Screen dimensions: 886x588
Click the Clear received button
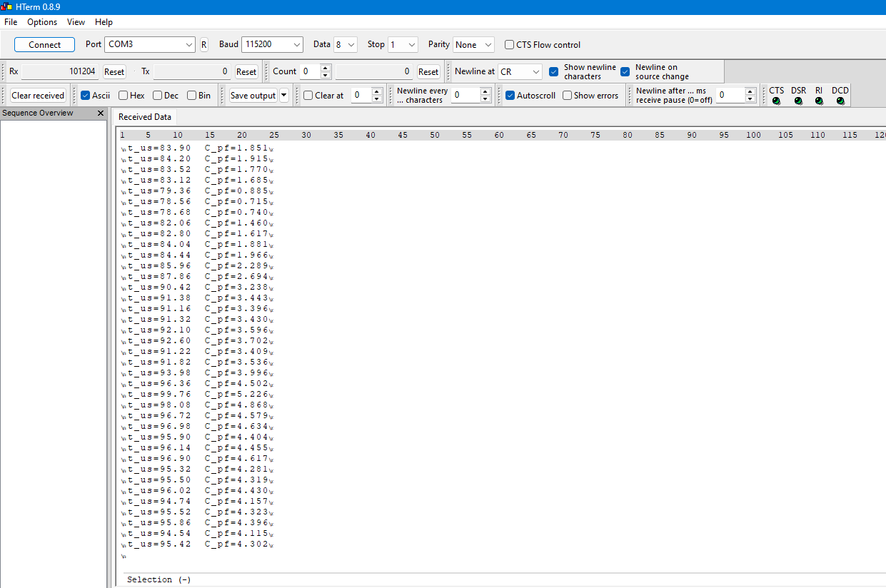(38, 96)
